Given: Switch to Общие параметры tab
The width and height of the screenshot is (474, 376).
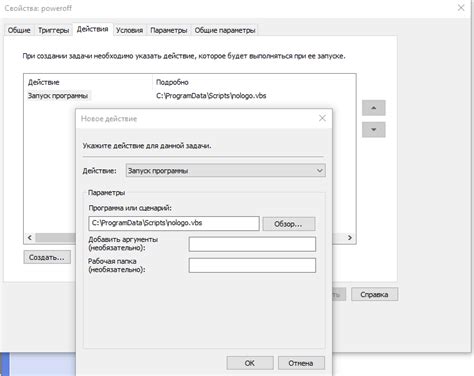Looking at the screenshot, I should pos(225,30).
